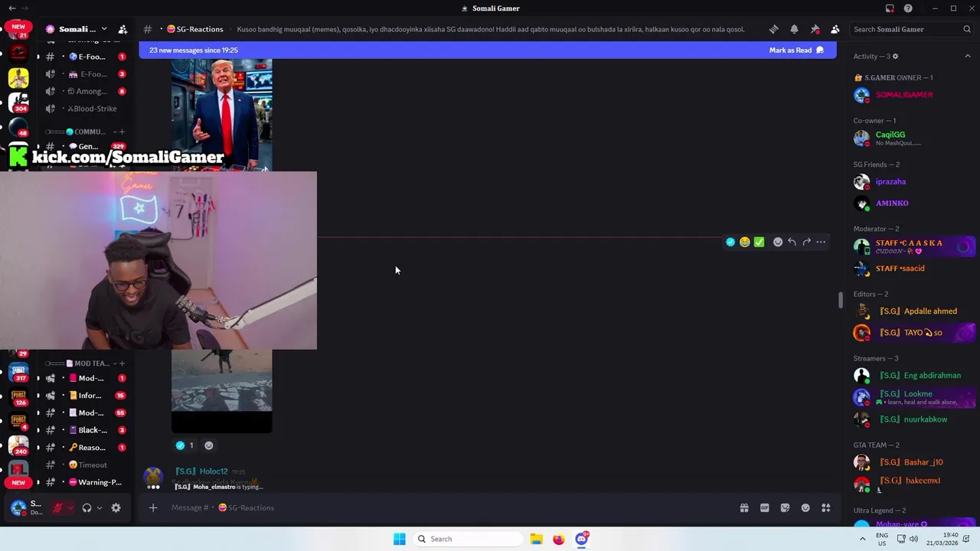Image resolution: width=980 pixels, height=551 pixels.
Task: Click the invite people icon beside server name
Action: [x=122, y=29]
